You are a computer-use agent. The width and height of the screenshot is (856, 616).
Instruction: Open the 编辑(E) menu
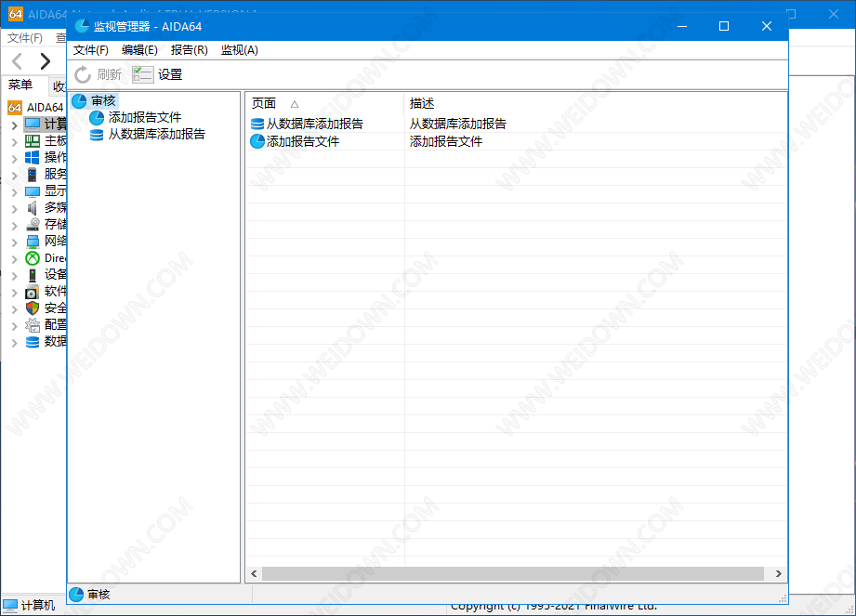click(x=139, y=50)
